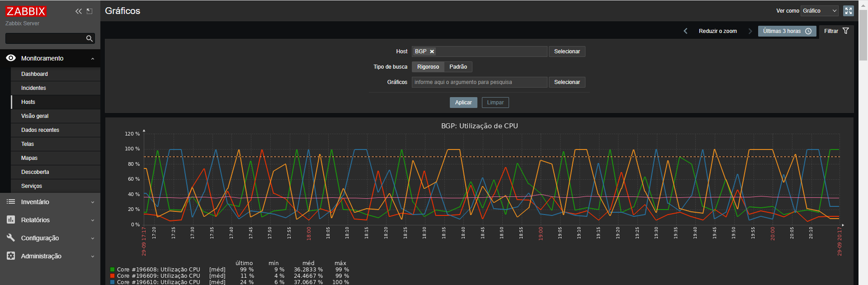Open Dados recentes menu item
The width and height of the screenshot is (868, 285).
click(x=40, y=130)
